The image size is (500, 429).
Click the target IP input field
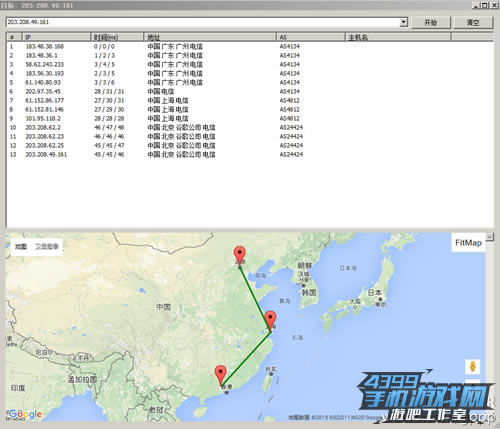tap(203, 22)
